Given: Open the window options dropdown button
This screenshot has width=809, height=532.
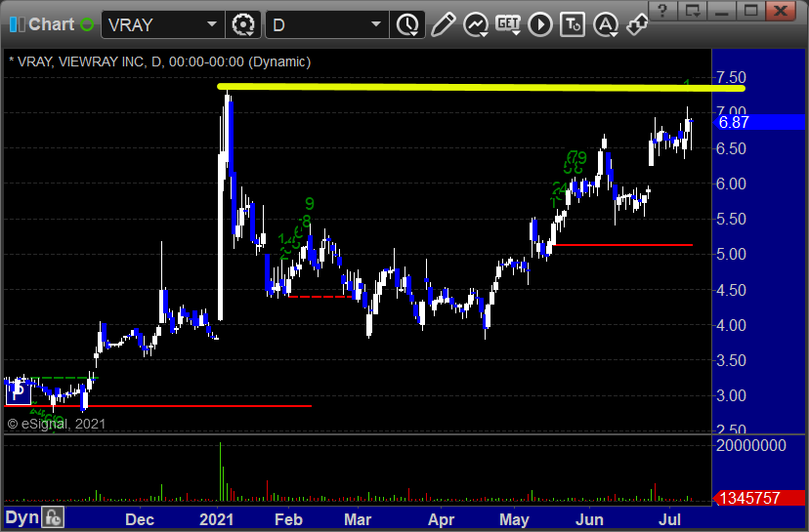Looking at the screenshot, I should click(x=693, y=11).
